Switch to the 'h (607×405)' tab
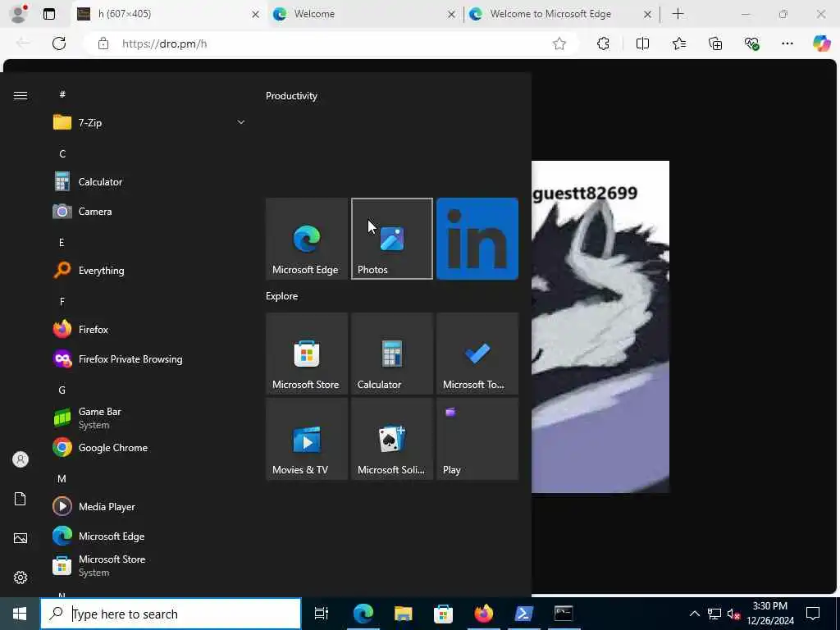840x630 pixels. coord(169,14)
